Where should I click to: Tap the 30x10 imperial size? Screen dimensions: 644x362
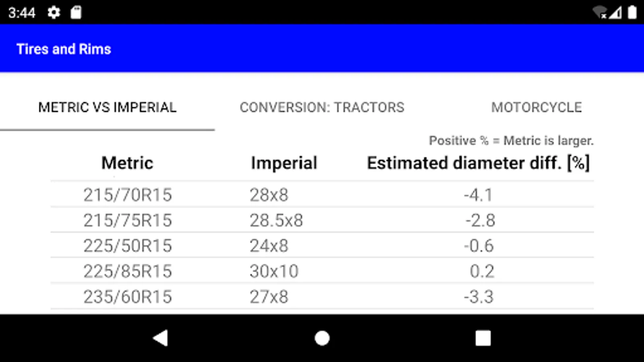[274, 271]
